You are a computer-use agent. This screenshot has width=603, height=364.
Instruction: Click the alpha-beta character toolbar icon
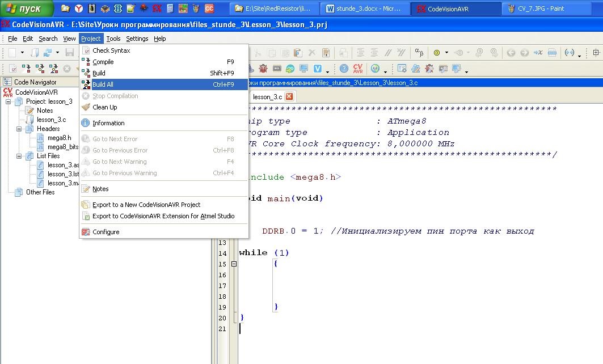tap(419, 53)
